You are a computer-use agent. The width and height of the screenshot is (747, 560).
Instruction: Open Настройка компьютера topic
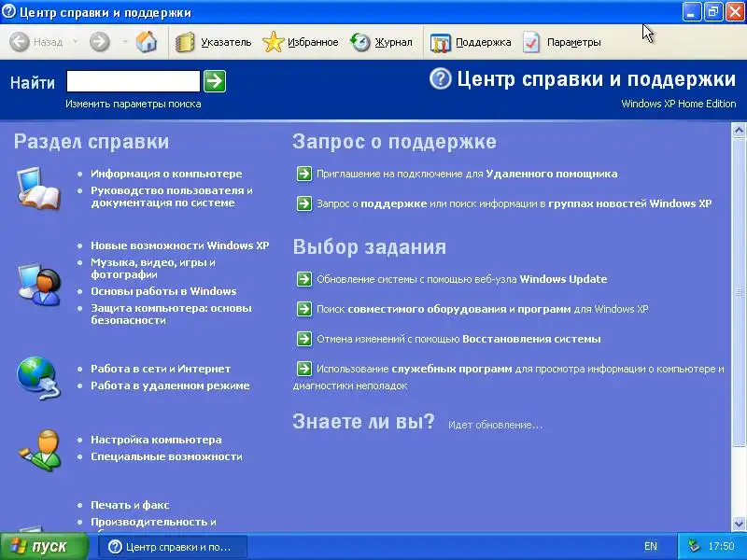[156, 440]
